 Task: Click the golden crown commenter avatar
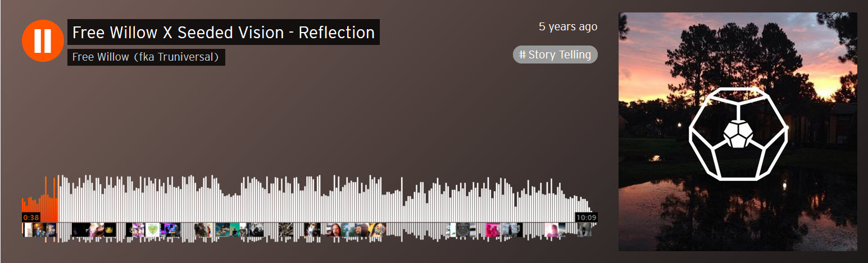pos(111,230)
